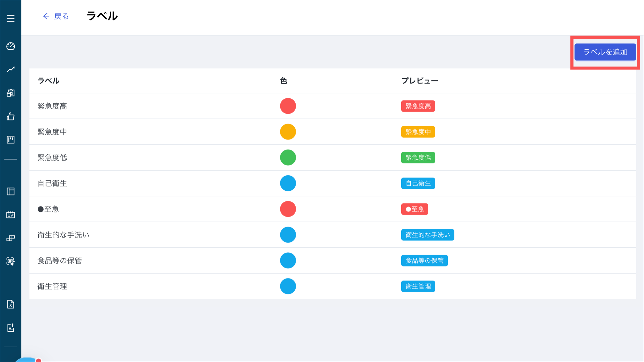Viewport: 644px width, 362px height.
Task: Click the stacked blocks sidebar icon
Action: click(11, 238)
